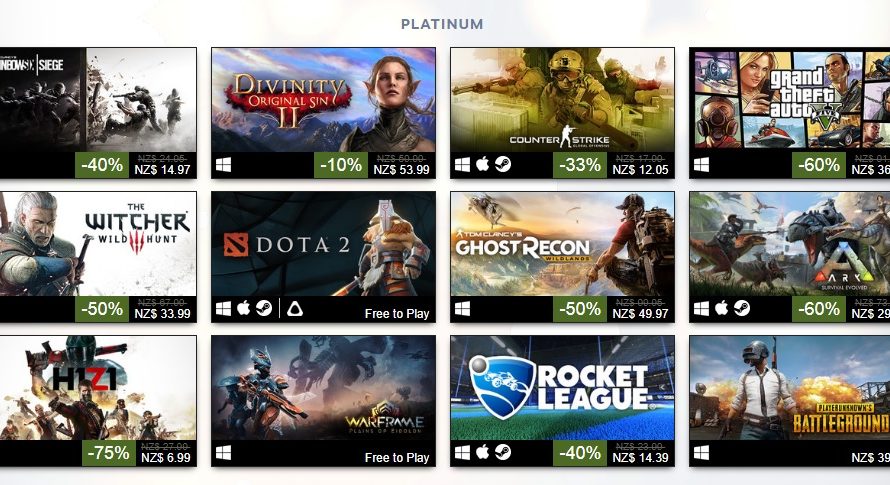
Task: Open The Witcher Wild Hunt game image
Action: click(98, 244)
